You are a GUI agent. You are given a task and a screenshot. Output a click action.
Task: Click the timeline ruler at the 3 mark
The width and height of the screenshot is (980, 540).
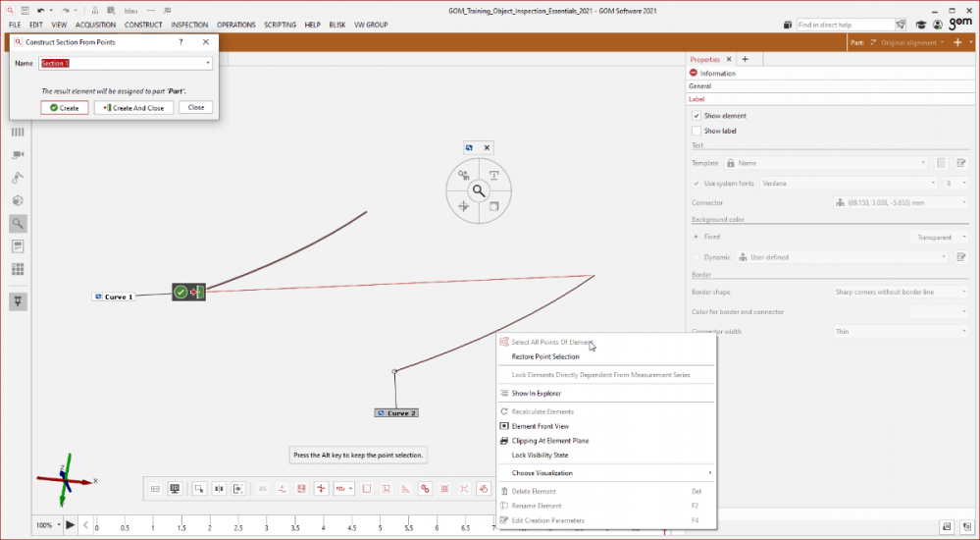tap(266, 527)
